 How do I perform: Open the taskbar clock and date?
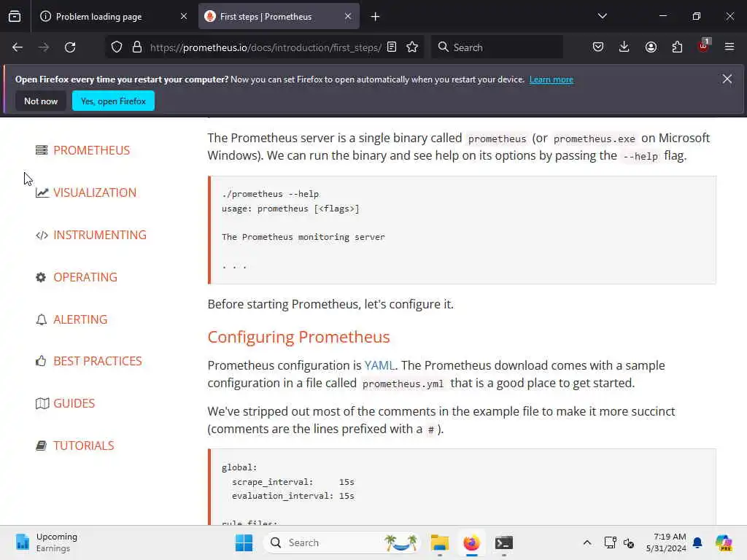coord(666,542)
